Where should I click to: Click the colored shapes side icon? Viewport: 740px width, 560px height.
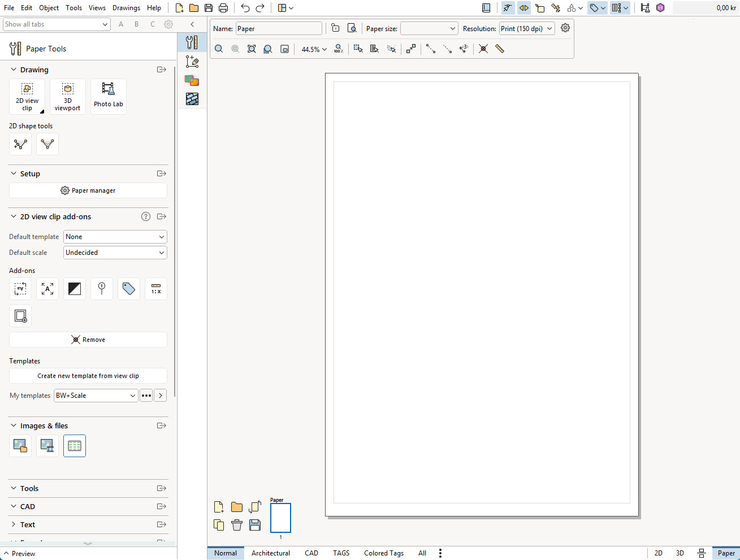click(192, 80)
